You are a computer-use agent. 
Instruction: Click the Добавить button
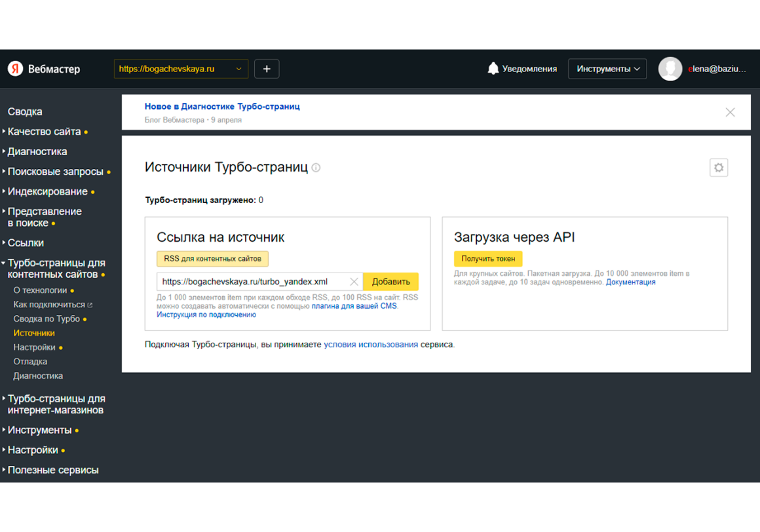(x=390, y=282)
